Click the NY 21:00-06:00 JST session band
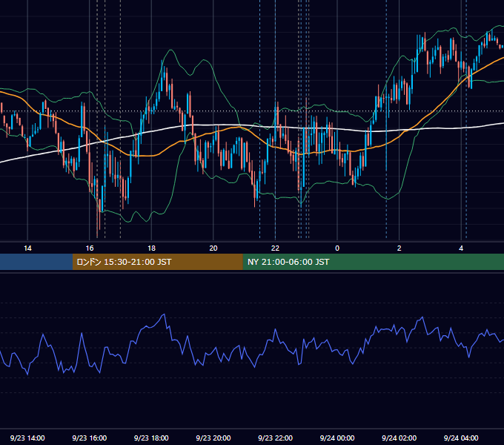The height and width of the screenshot is (445, 504). [x=373, y=262]
